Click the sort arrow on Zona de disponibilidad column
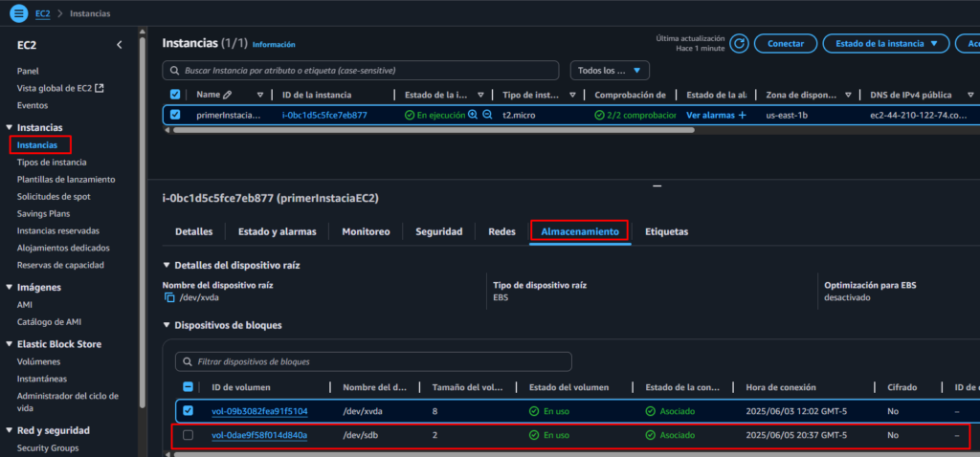The height and width of the screenshot is (457, 980). pyautogui.click(x=848, y=95)
